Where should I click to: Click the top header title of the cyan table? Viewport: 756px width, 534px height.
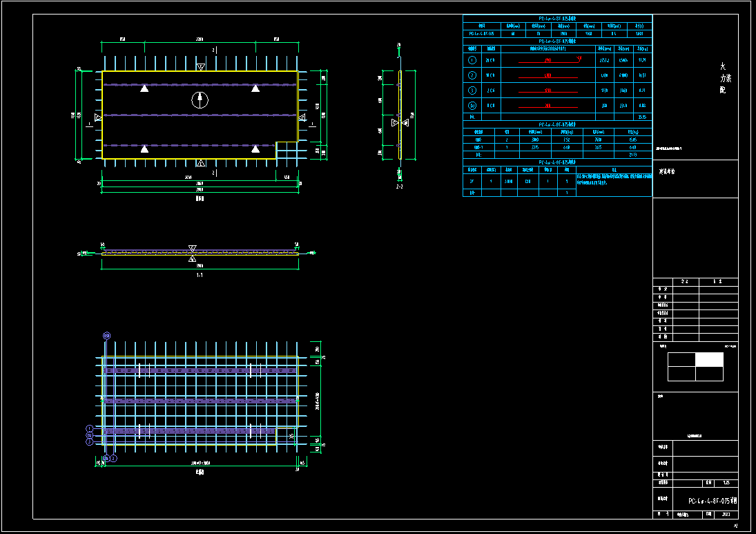coord(557,19)
